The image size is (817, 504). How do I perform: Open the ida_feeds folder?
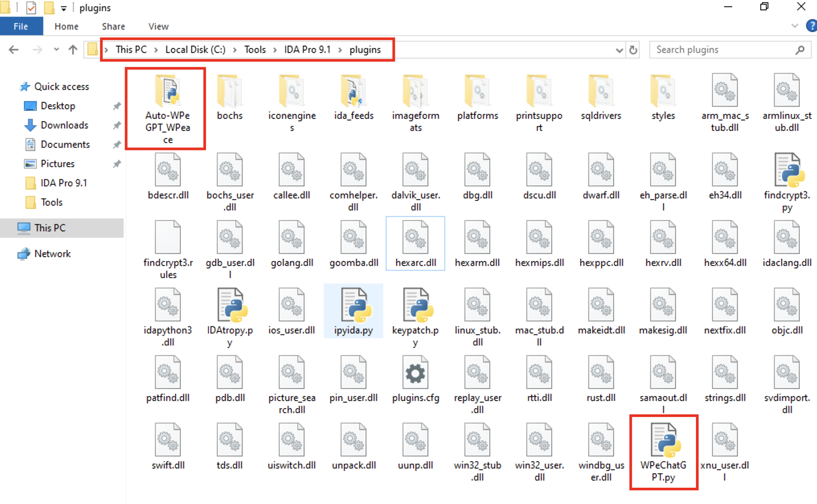point(353,98)
